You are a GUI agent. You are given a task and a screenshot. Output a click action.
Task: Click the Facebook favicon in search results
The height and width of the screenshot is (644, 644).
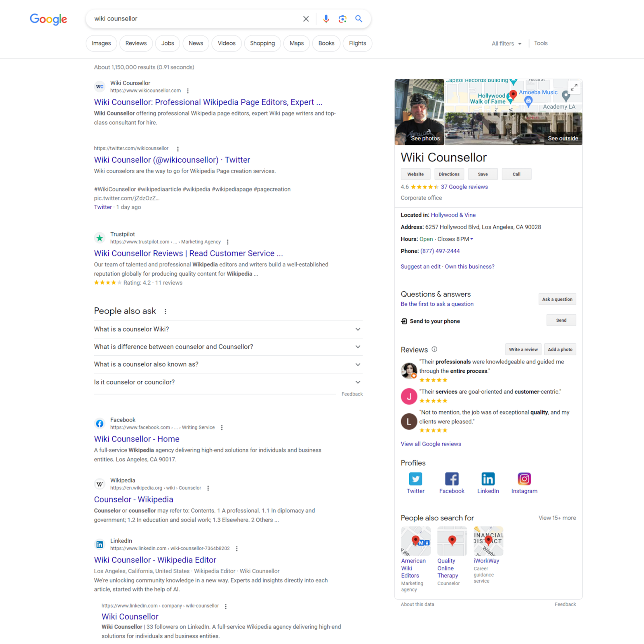click(100, 423)
